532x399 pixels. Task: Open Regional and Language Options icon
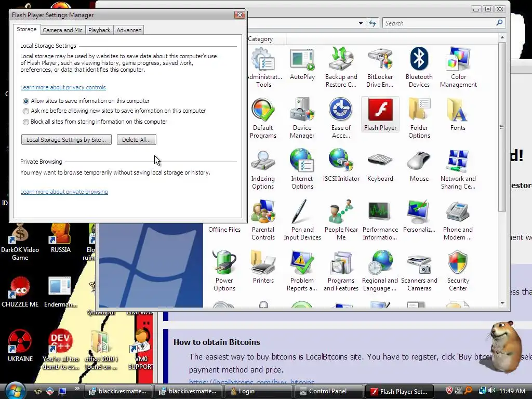pos(380,271)
